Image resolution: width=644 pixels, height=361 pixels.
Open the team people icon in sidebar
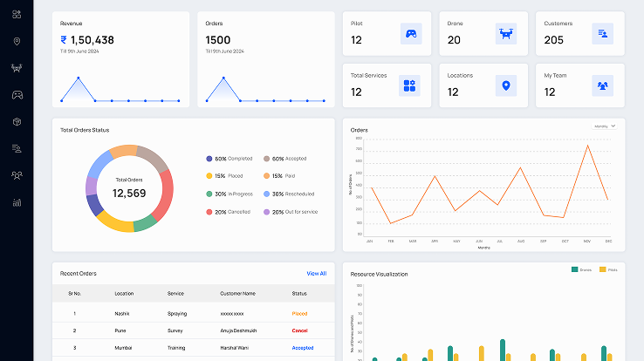coord(17,175)
